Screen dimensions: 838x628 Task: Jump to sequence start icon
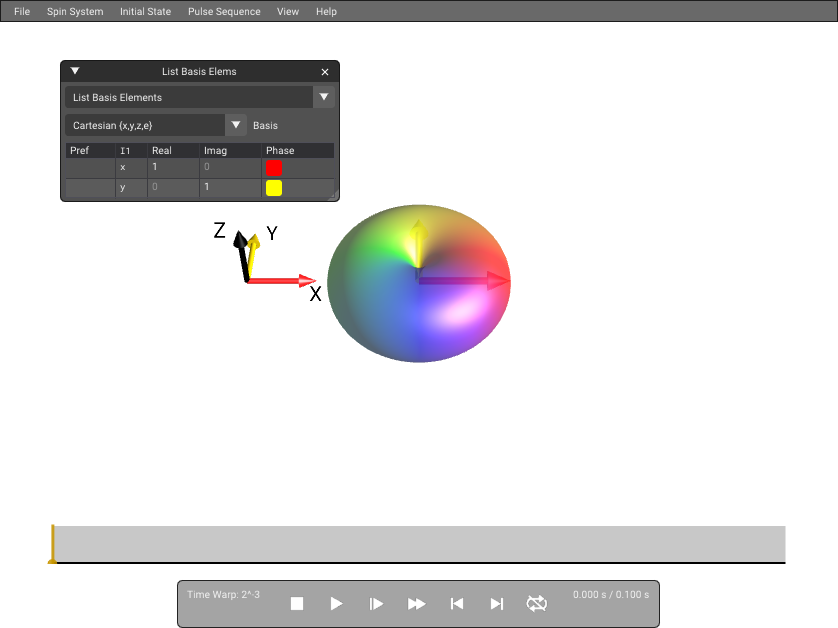click(456, 603)
